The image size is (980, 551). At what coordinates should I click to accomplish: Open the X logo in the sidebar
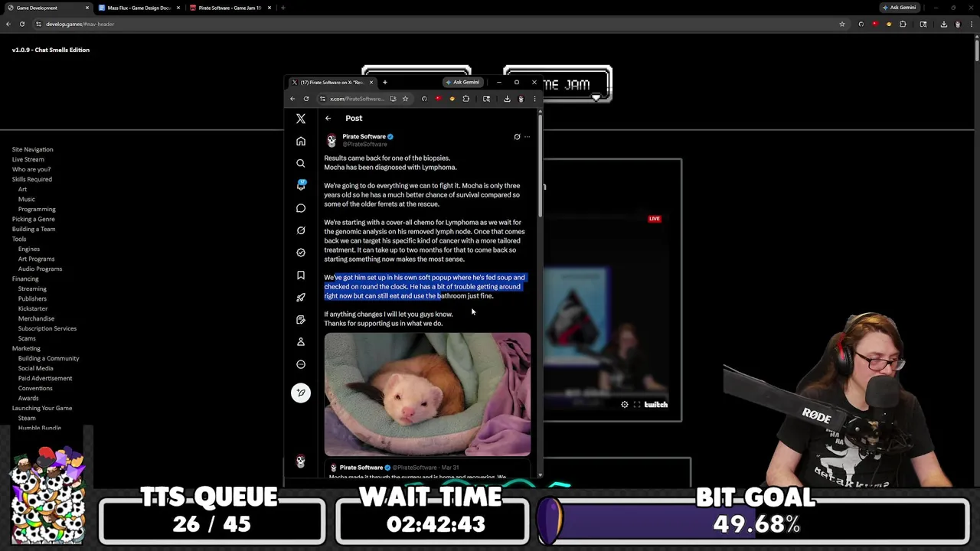pyautogui.click(x=301, y=119)
